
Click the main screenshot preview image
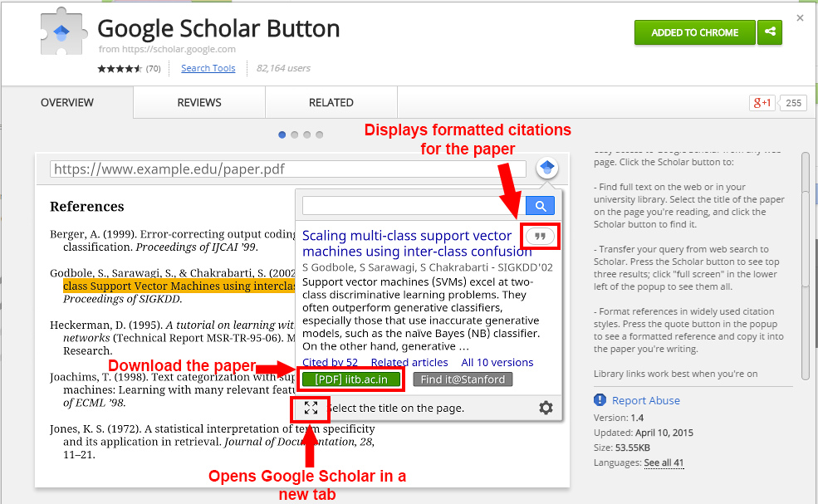tap(302, 321)
